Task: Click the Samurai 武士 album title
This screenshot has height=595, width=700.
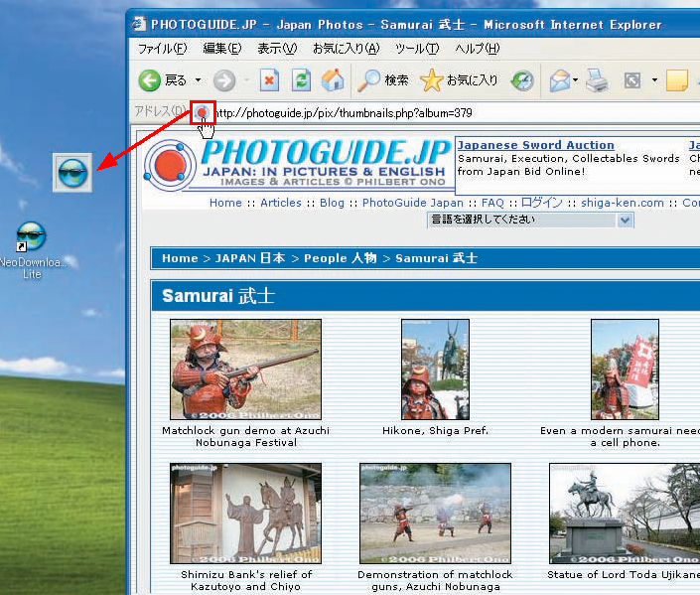Action: (x=217, y=296)
